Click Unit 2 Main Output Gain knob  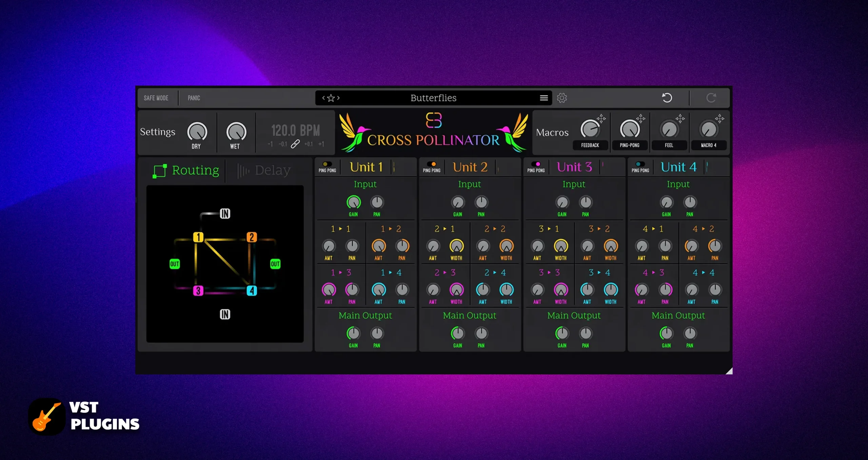coord(458,334)
